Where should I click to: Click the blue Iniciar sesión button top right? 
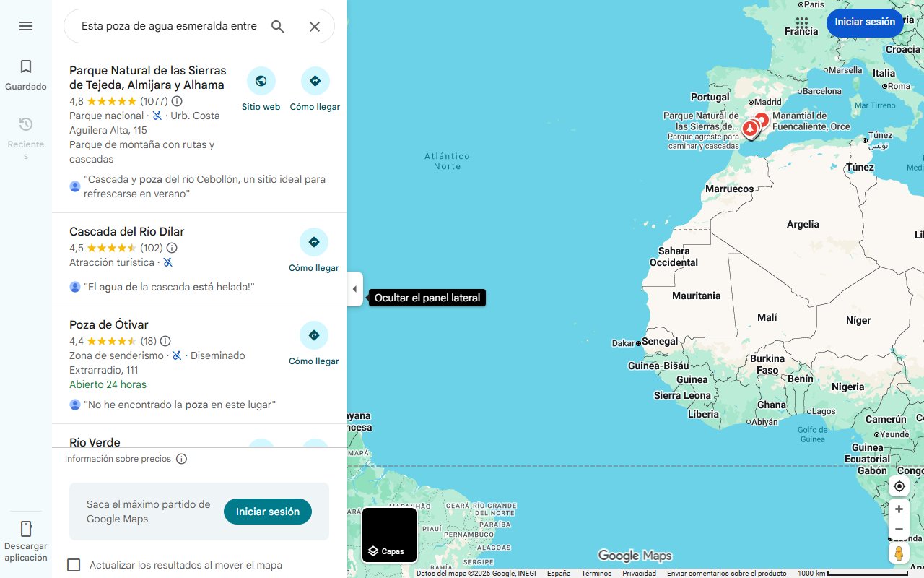coord(865,22)
